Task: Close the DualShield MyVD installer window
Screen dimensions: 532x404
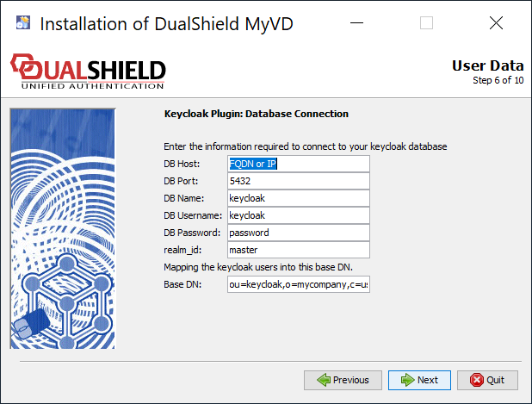Action: 496,23
